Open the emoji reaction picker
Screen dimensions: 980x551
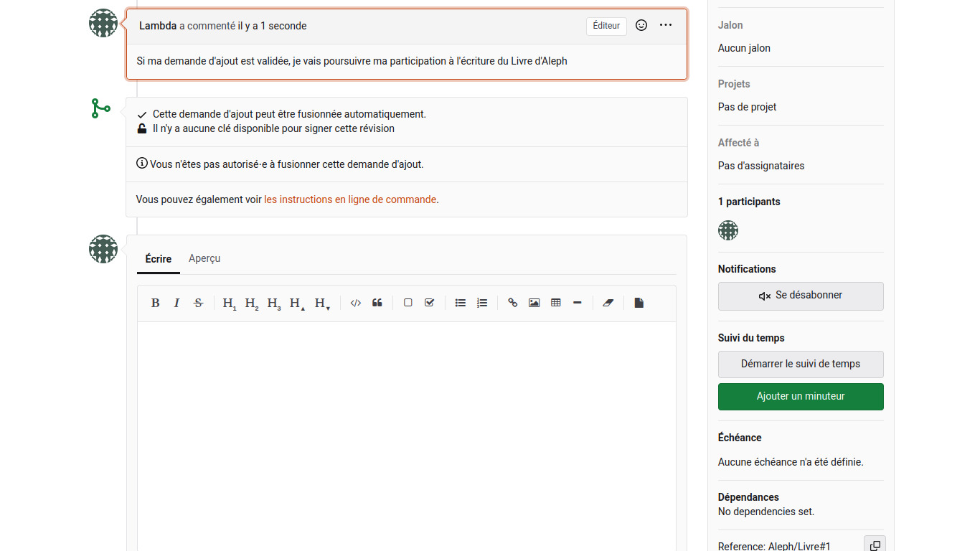pyautogui.click(x=641, y=26)
